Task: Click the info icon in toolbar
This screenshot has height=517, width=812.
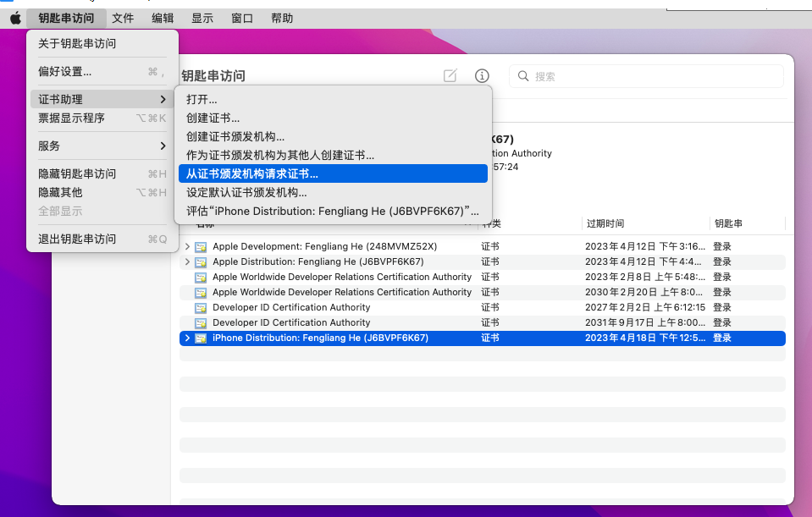Action: pos(482,76)
